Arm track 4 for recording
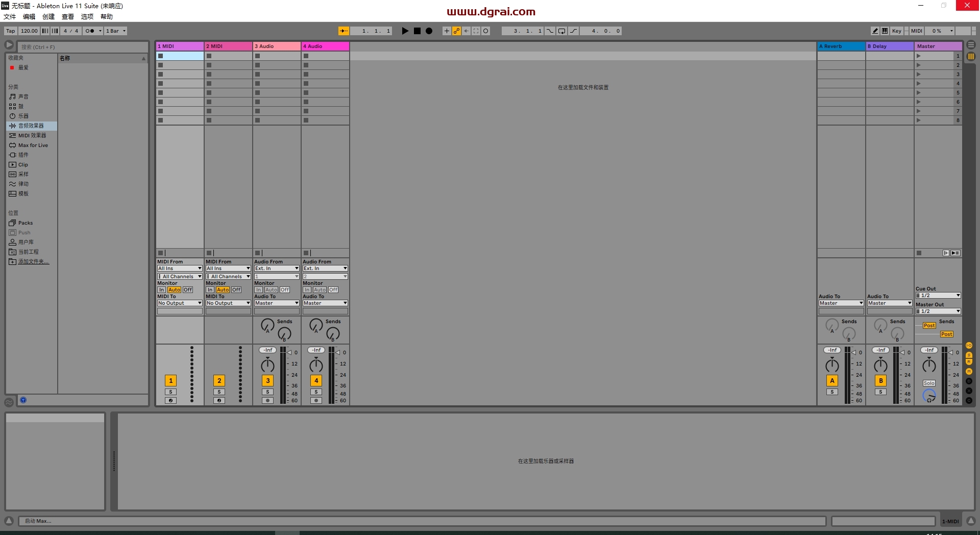 coord(316,400)
